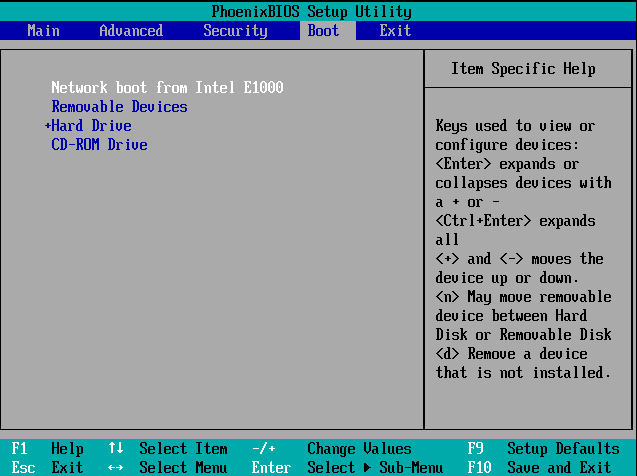Image resolution: width=637 pixels, height=476 pixels.
Task: Click the PhoenixBIOS Setup Utility title
Action: pos(312,11)
